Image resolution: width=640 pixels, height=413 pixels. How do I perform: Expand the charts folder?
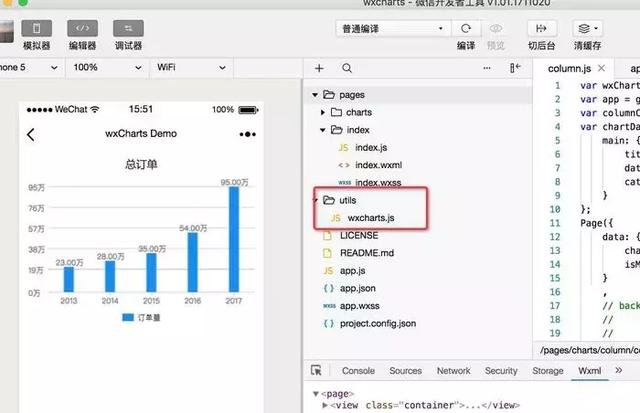pos(323,112)
